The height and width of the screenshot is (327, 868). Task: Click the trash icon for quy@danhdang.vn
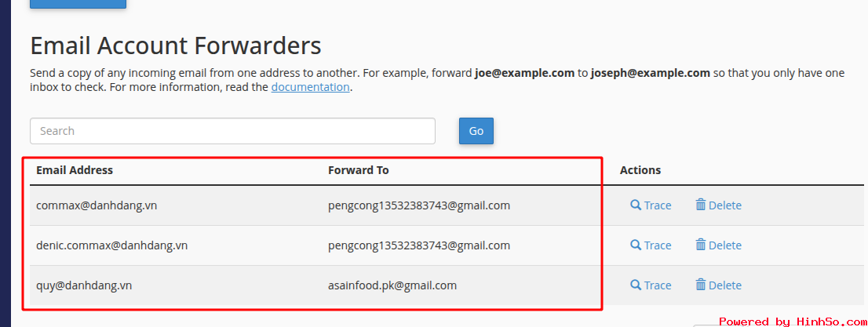(701, 285)
